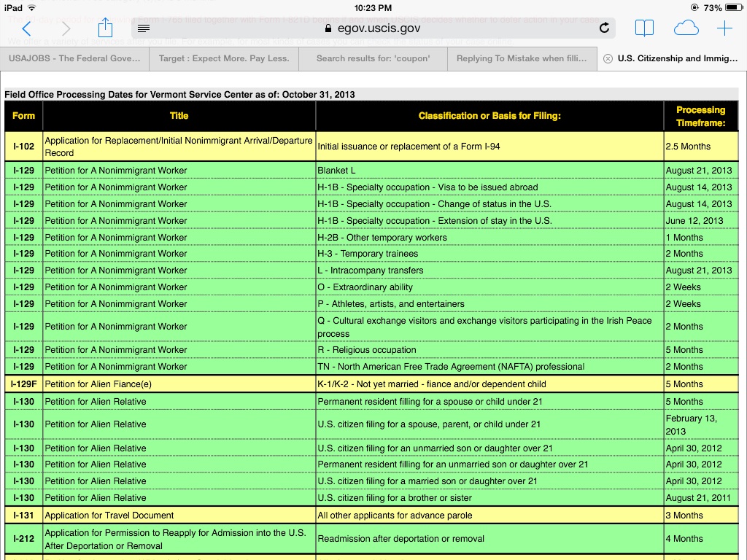Open the bookmarks book icon
The image size is (747, 560).
tap(644, 28)
